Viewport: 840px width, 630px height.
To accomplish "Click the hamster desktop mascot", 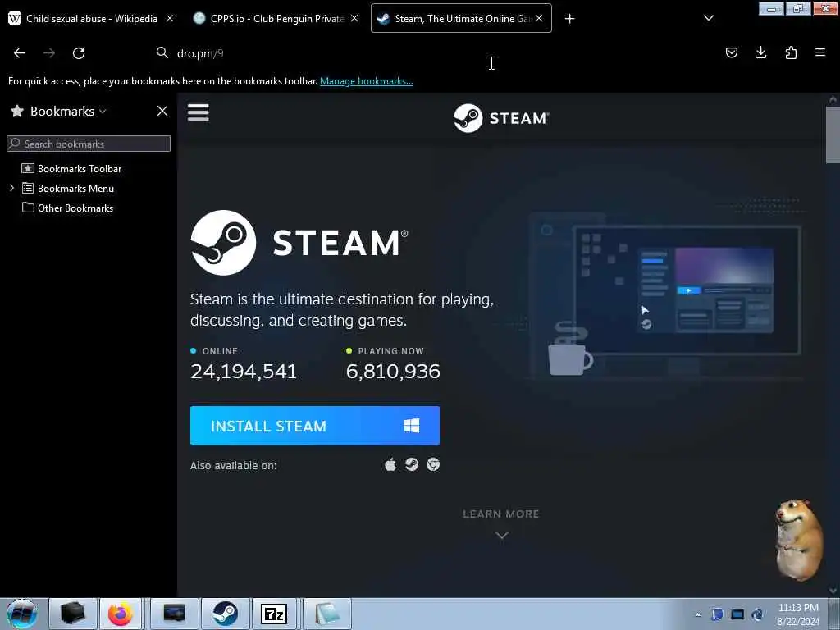I will [799, 540].
